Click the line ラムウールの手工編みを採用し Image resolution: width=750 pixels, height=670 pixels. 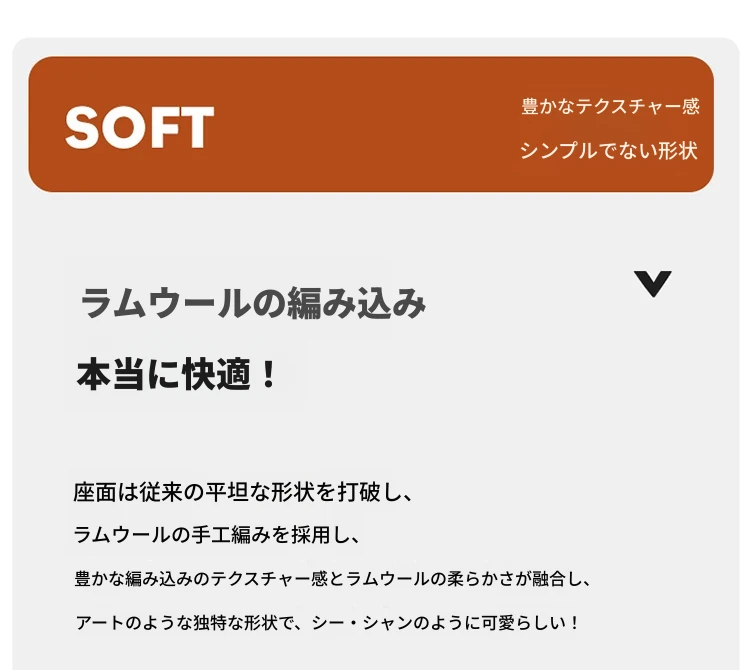[x=216, y=534]
